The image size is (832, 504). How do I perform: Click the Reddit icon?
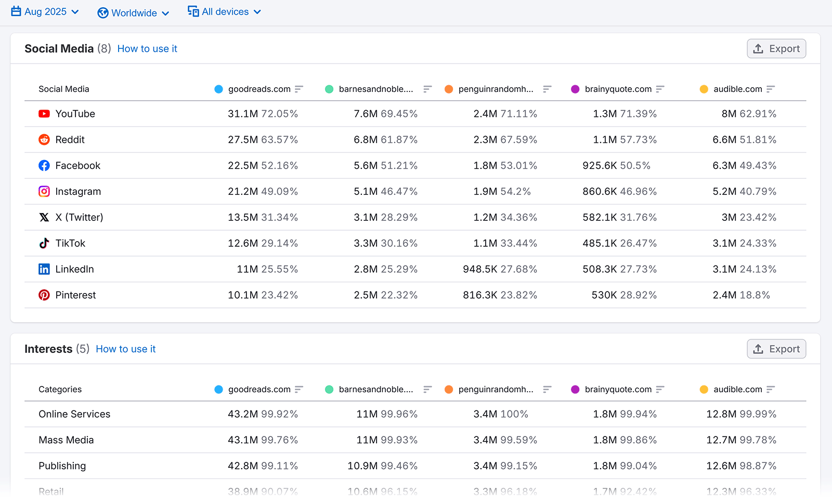click(44, 139)
